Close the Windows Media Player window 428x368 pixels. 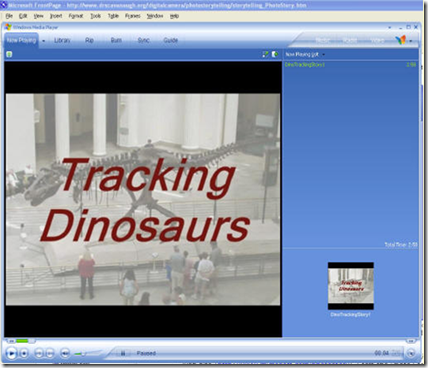pos(416,27)
